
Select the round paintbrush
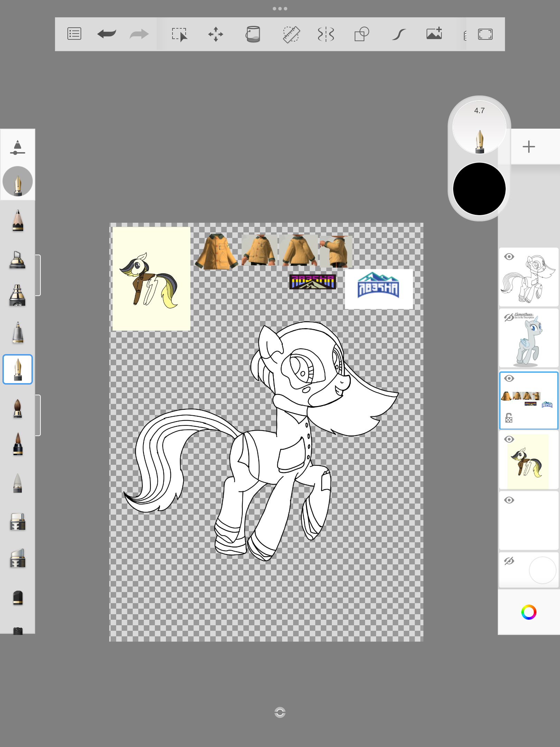[x=18, y=408]
